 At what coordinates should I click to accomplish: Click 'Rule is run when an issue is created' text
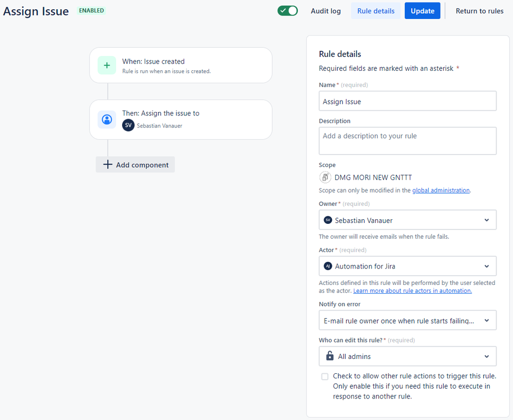(x=166, y=71)
